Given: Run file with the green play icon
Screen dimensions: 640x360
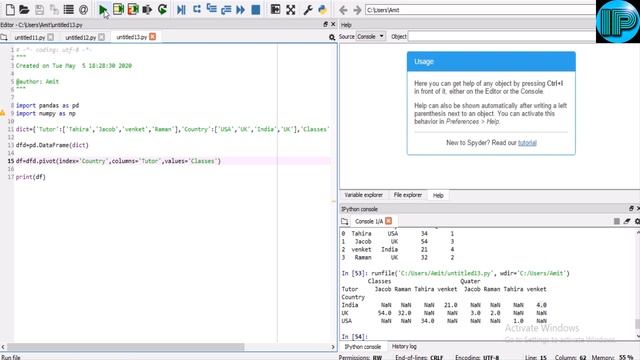Looking at the screenshot, I should pos(103,9).
